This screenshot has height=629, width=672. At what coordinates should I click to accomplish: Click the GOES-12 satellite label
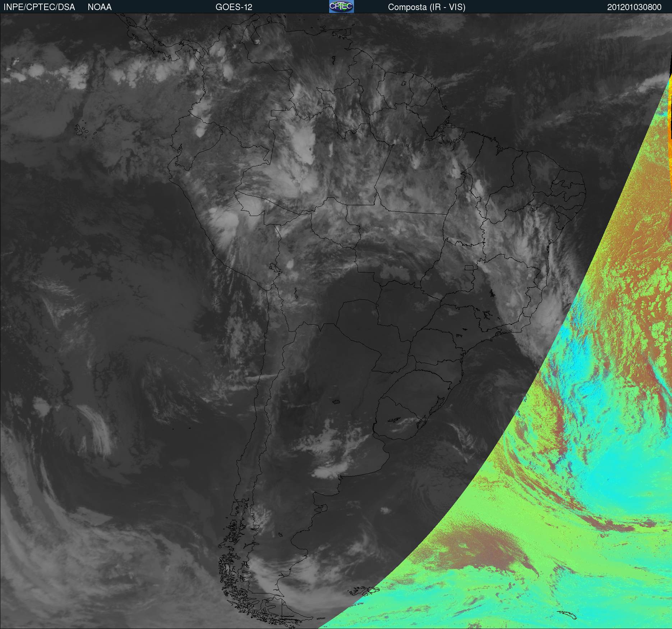pyautogui.click(x=234, y=7)
